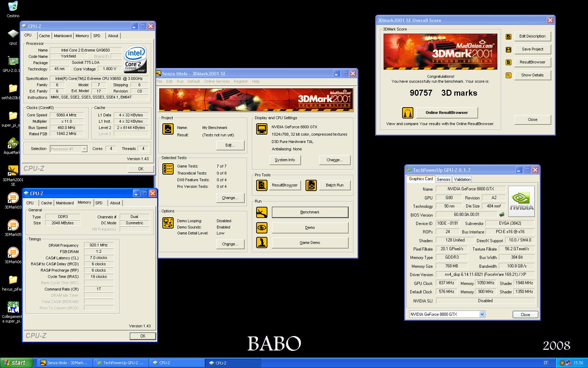Close the 3DMark score dialog with Close button

(532, 120)
